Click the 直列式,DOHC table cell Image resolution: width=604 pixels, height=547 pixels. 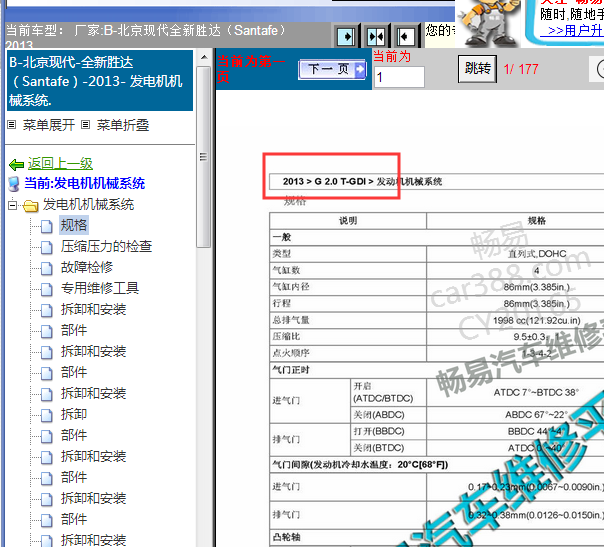(x=537, y=254)
